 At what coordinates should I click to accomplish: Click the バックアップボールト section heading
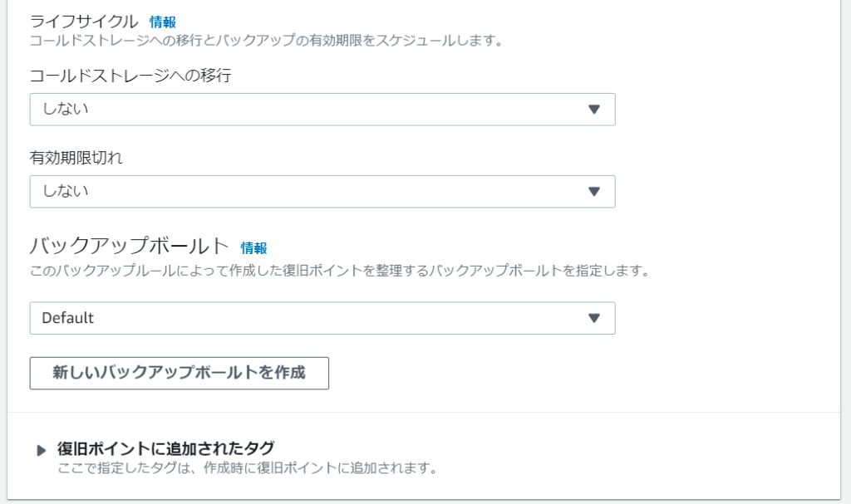[x=129, y=246]
